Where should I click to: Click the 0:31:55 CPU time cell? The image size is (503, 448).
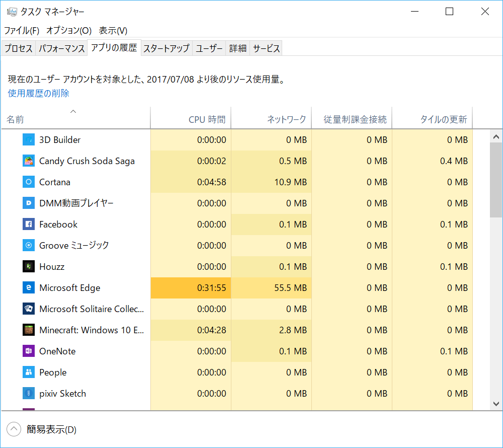(191, 288)
